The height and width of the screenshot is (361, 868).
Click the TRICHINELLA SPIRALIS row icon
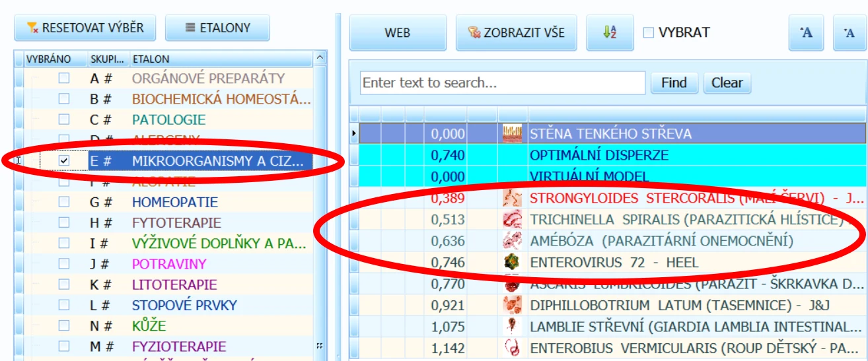513,220
